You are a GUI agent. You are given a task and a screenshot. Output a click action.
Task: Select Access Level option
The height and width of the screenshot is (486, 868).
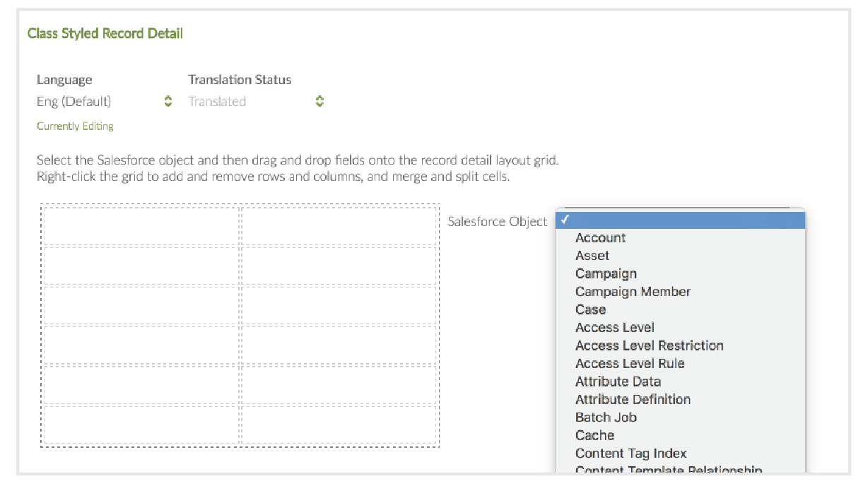pos(614,328)
